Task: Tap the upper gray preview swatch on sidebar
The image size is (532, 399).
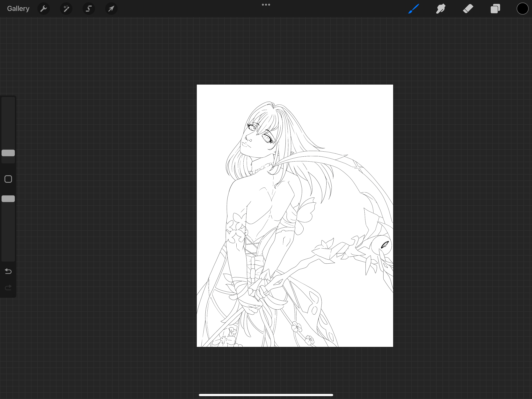Action: (x=8, y=153)
